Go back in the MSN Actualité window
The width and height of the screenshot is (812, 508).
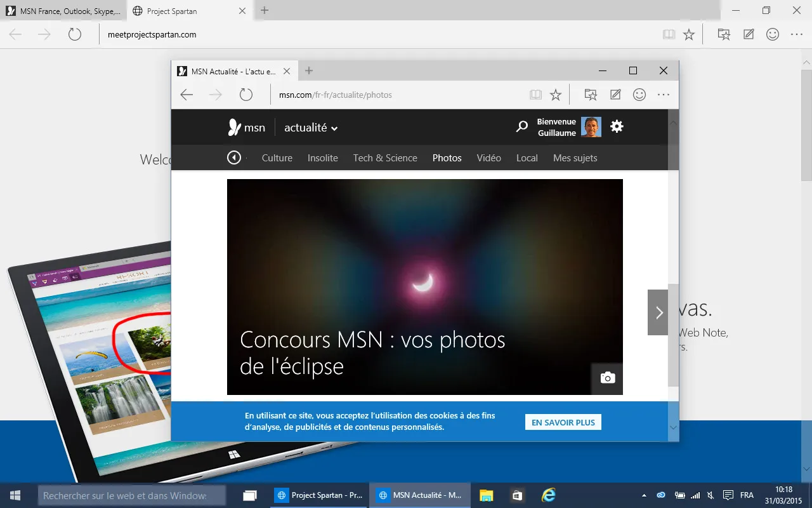(x=187, y=95)
